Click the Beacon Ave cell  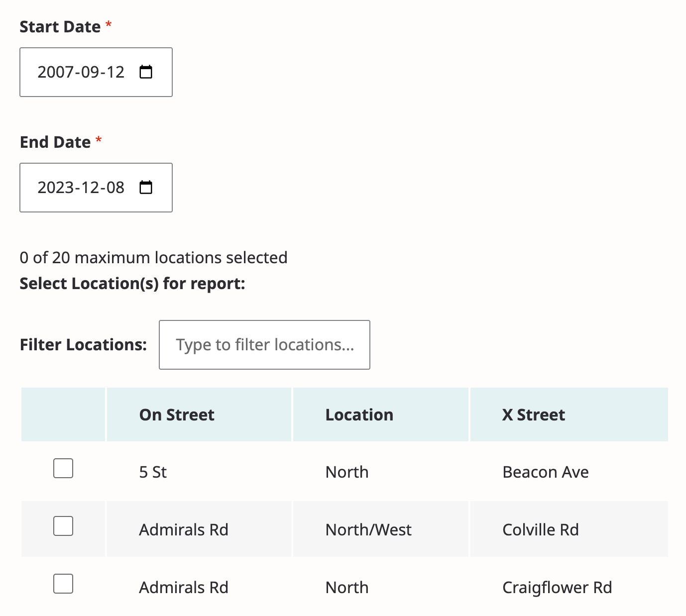tap(545, 472)
